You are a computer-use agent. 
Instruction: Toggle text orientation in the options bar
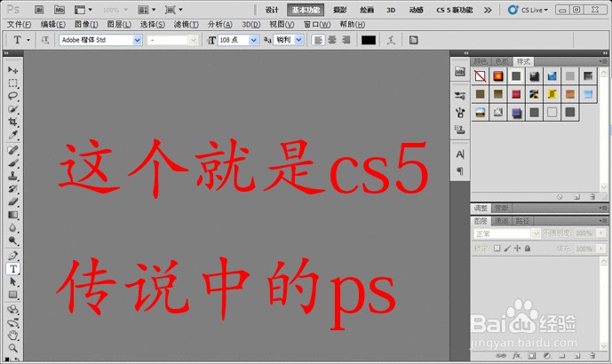[45, 40]
